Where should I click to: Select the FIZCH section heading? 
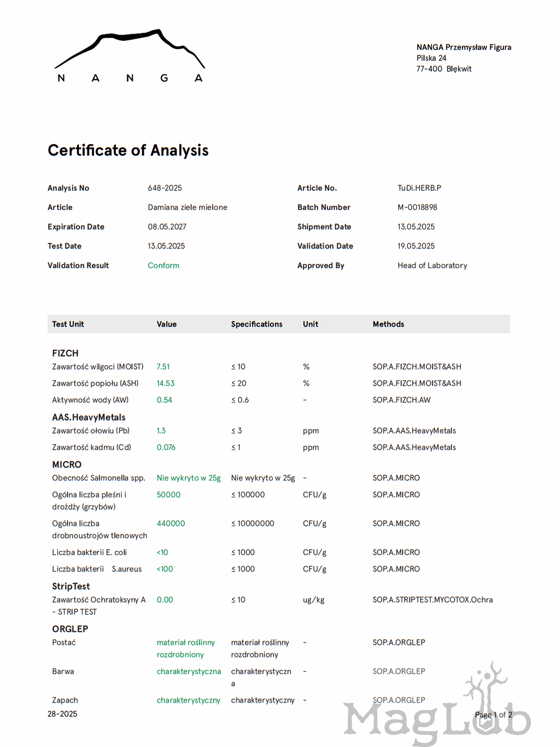click(x=65, y=353)
